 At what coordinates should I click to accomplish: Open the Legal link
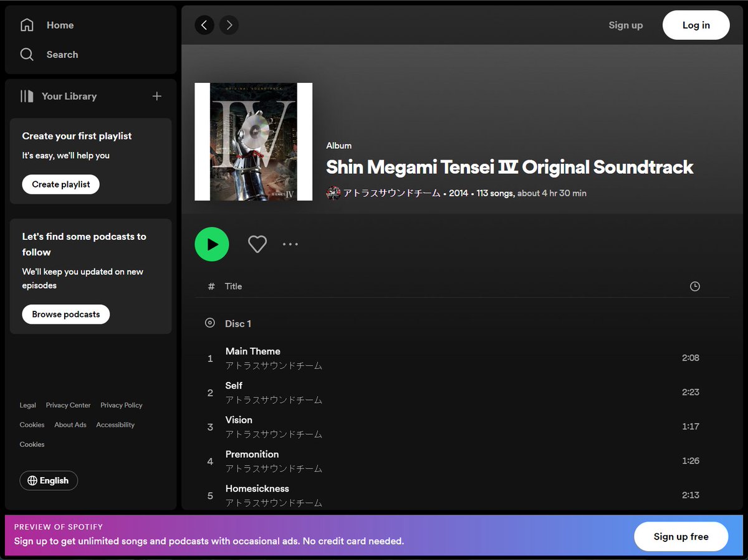coord(28,405)
